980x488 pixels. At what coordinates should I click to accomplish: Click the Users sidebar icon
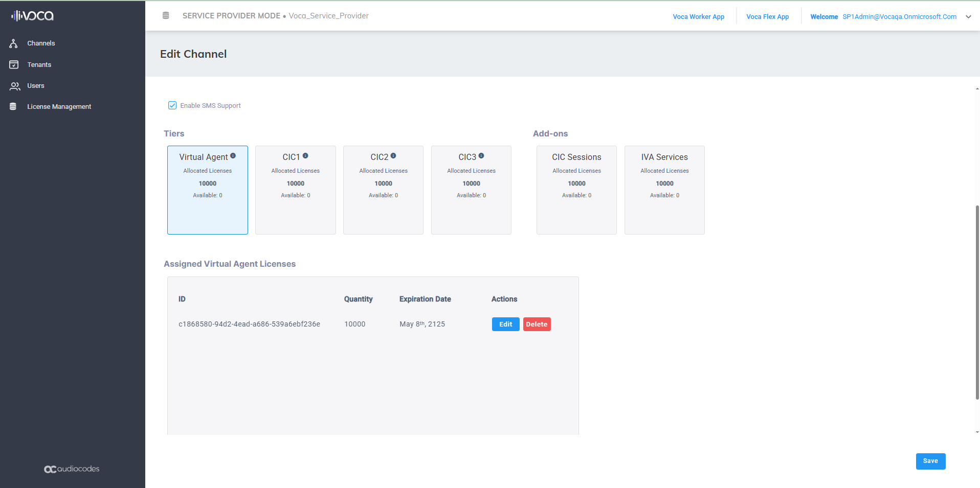[x=15, y=86]
